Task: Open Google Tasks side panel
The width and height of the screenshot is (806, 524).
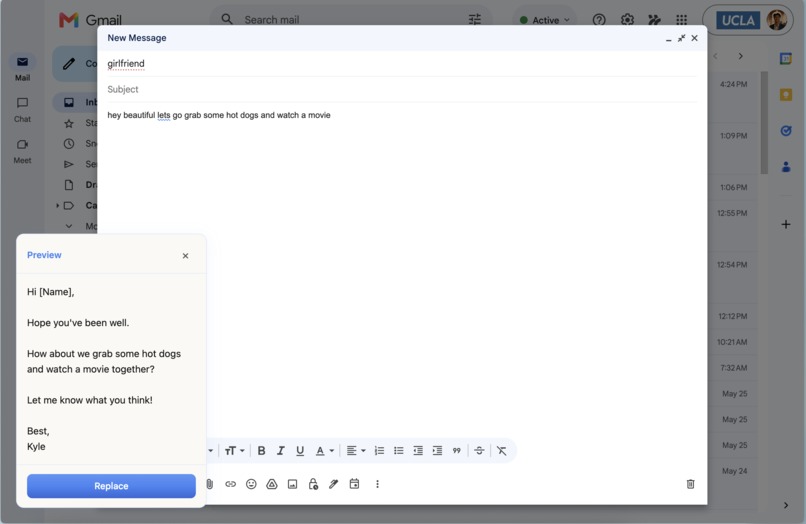Action: (785, 131)
